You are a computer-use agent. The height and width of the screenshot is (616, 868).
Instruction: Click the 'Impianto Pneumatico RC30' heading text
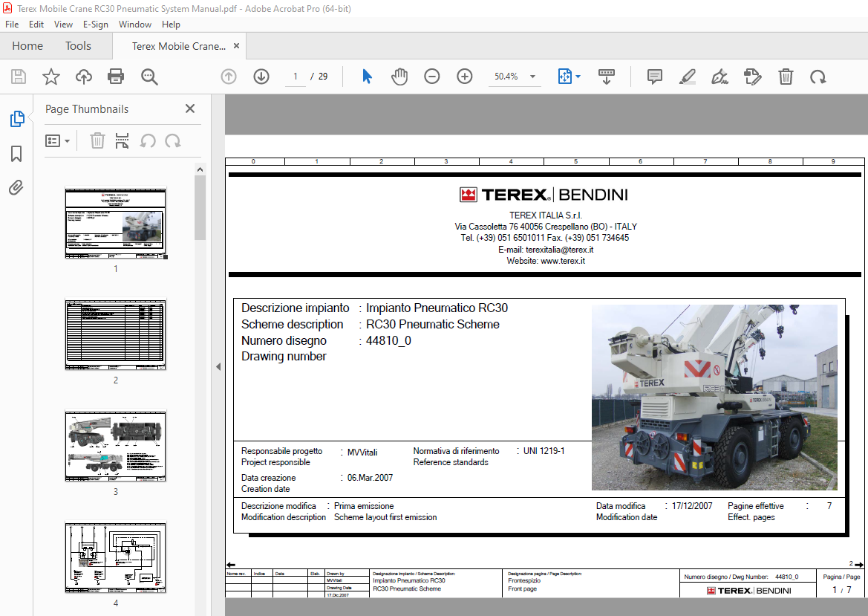(x=437, y=308)
